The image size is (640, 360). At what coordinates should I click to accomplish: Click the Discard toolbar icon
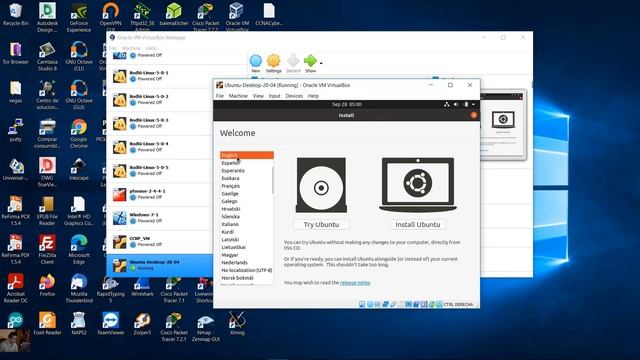point(293,63)
